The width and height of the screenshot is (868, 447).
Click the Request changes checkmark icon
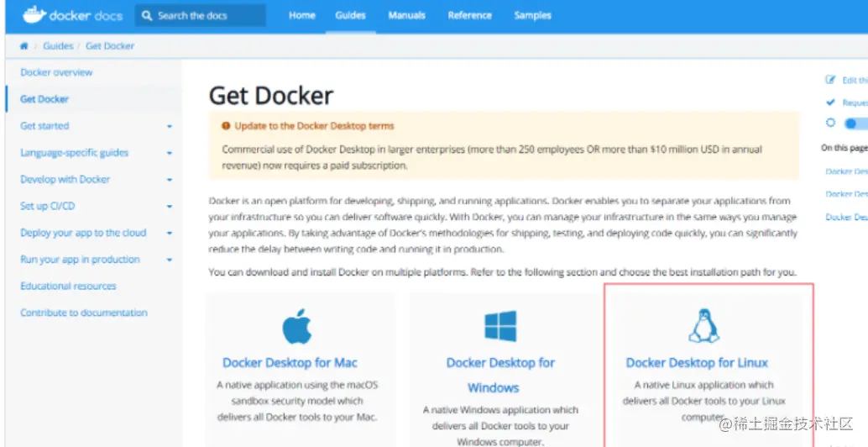(x=829, y=103)
